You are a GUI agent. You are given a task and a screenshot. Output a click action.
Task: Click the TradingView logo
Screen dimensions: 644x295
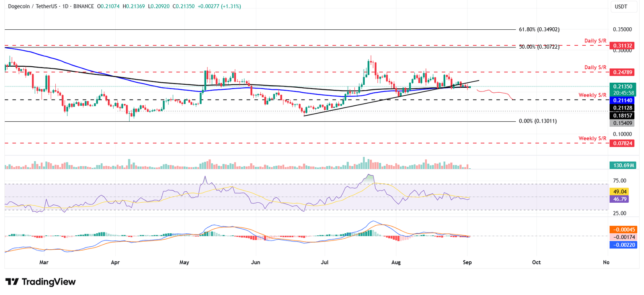tap(40, 282)
